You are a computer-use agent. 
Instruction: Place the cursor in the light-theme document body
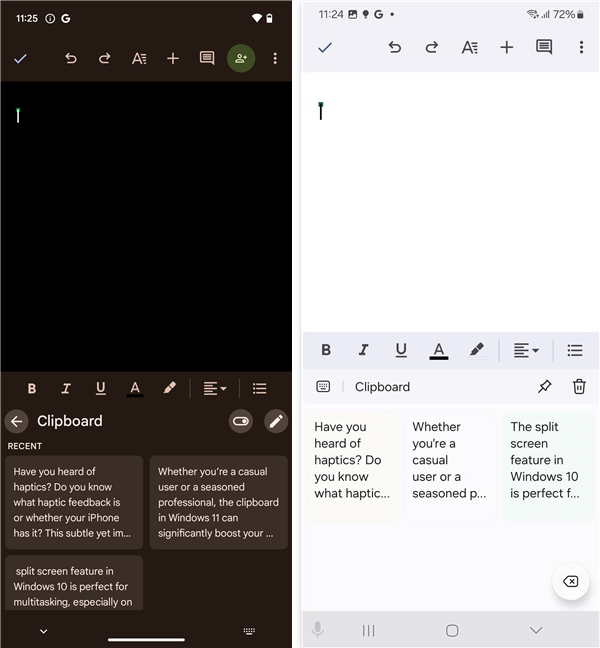[x=450, y=202]
